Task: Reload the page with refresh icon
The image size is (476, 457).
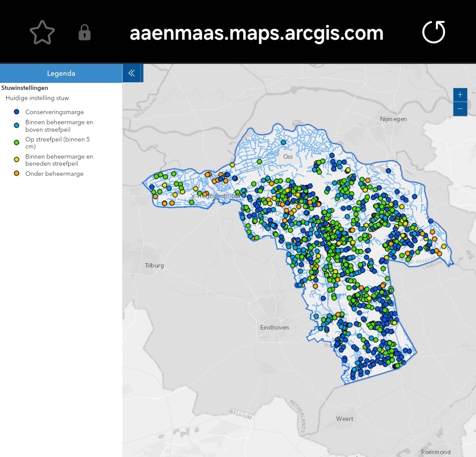Action: pyautogui.click(x=434, y=33)
